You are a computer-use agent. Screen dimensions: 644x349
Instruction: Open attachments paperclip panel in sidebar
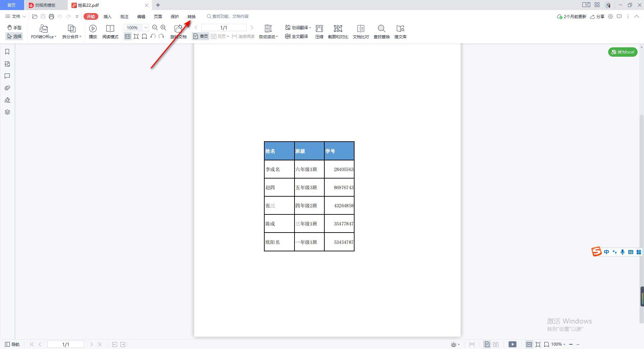pos(7,88)
